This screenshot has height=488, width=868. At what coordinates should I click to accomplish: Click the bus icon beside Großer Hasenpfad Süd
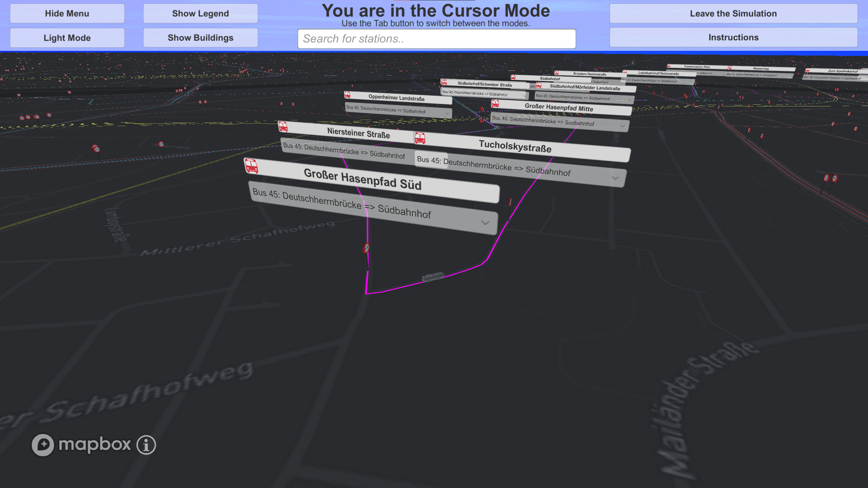[252, 166]
